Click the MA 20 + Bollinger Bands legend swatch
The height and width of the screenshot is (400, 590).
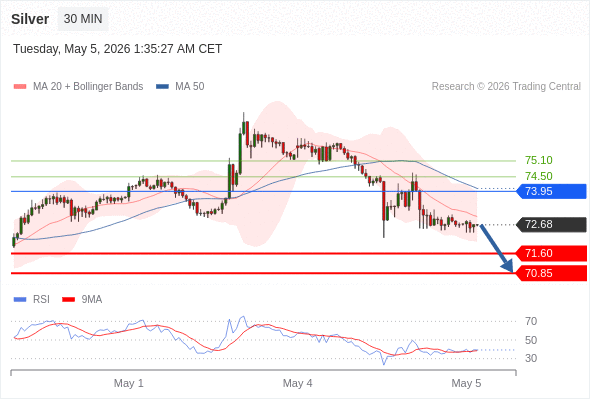coord(20,87)
